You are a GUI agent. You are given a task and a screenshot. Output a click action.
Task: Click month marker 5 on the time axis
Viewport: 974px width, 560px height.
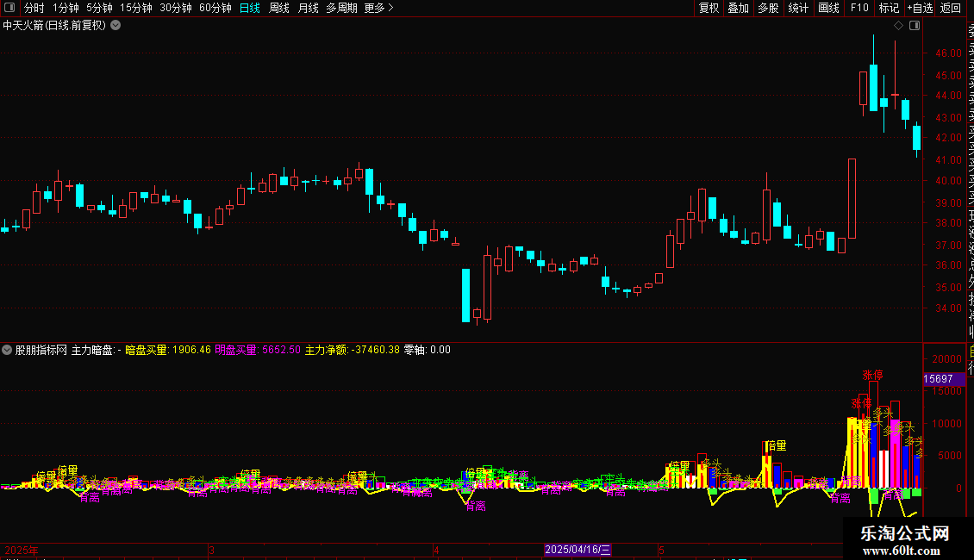click(662, 550)
